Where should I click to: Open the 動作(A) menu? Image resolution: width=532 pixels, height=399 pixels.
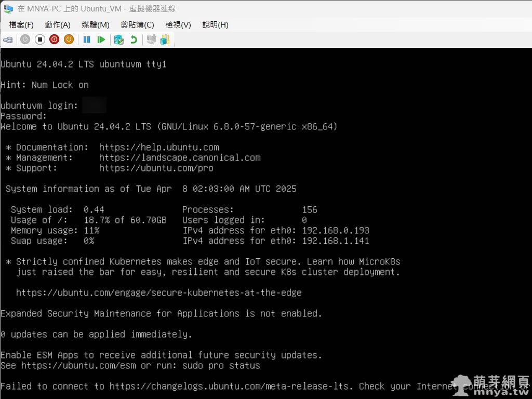[x=58, y=25]
